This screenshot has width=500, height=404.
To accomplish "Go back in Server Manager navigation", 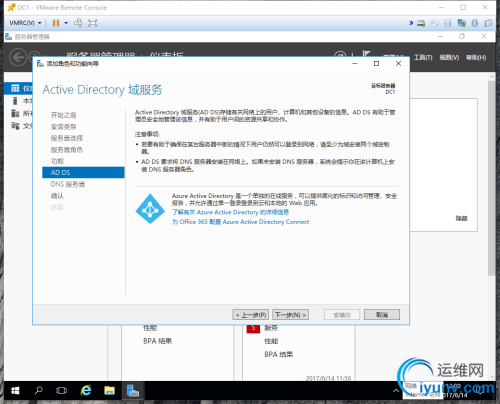I will pos(18,57).
